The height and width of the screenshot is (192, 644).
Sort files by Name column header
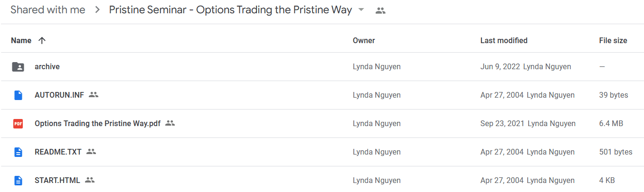(x=21, y=41)
